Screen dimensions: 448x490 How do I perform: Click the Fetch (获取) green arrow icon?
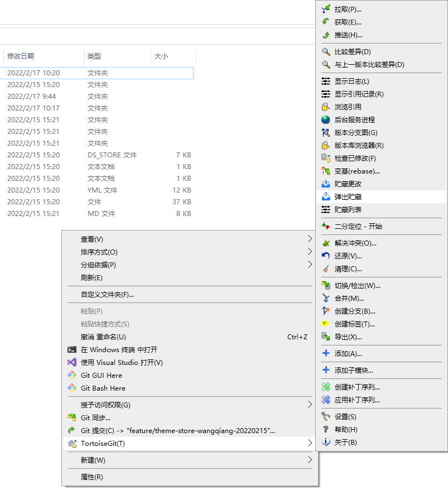326,22
